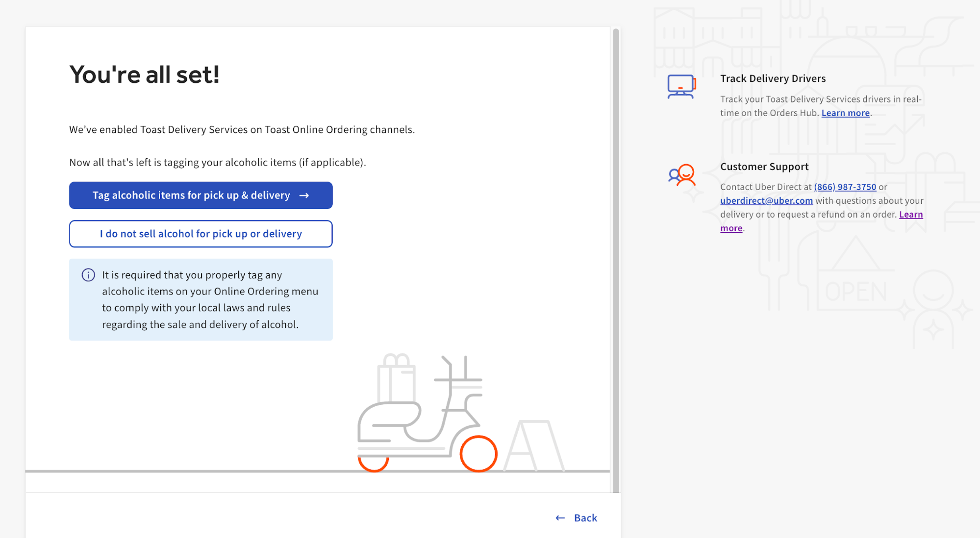This screenshot has height=538, width=980.
Task: Click the arrow inside the Tag alcoholic items button
Action: pos(304,195)
